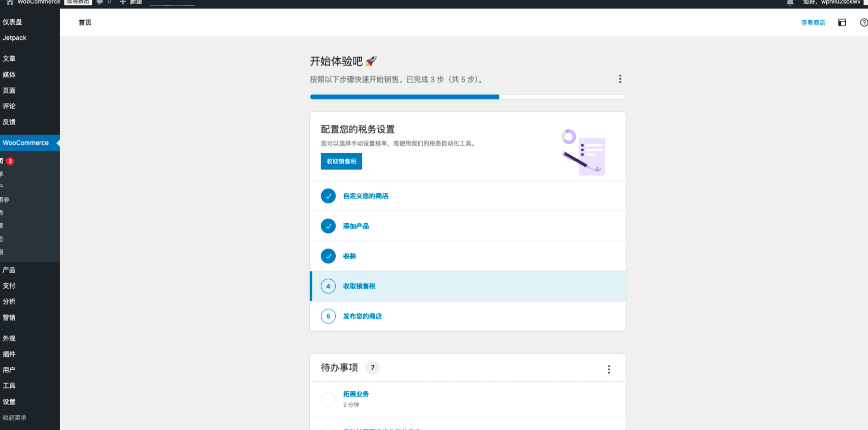Image resolution: width=868 pixels, height=430 pixels.
Task: Open the notifications bell icon
Action: pos(790,2)
